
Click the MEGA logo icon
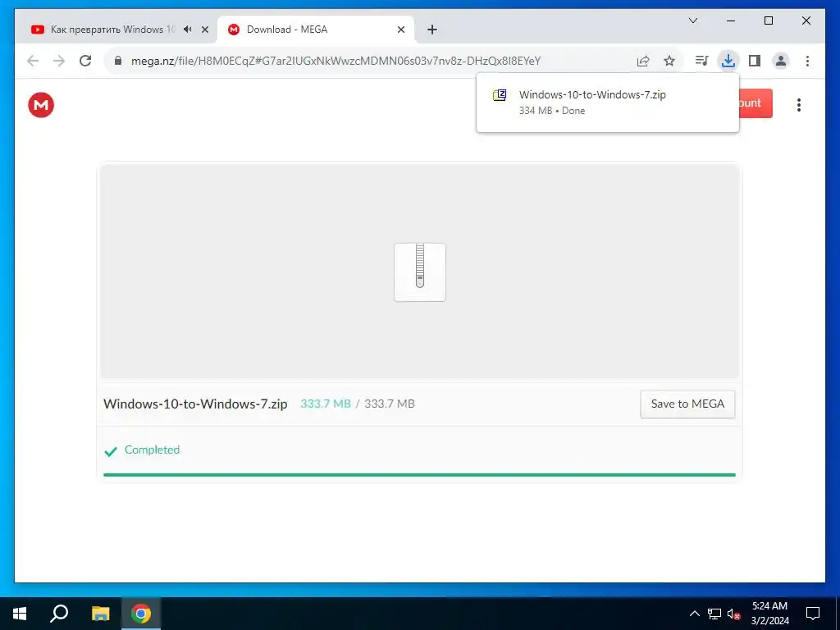click(x=41, y=104)
